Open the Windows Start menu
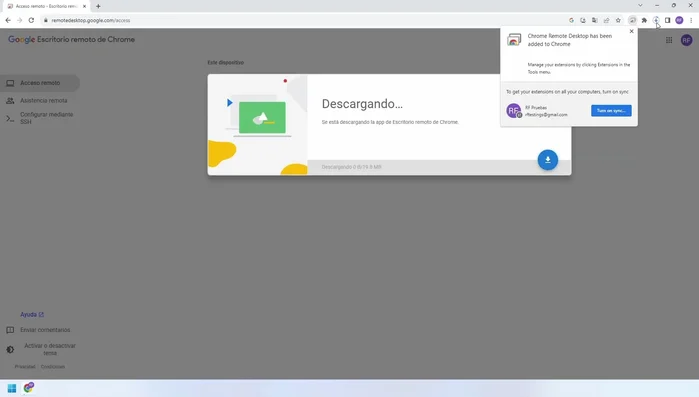This screenshot has height=397, width=699. click(12, 388)
